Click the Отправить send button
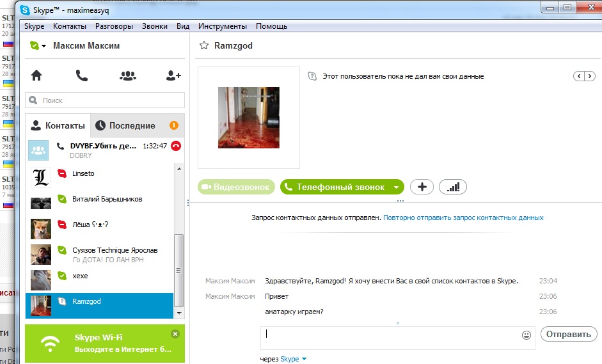The height and width of the screenshot is (364, 602). pyautogui.click(x=569, y=334)
